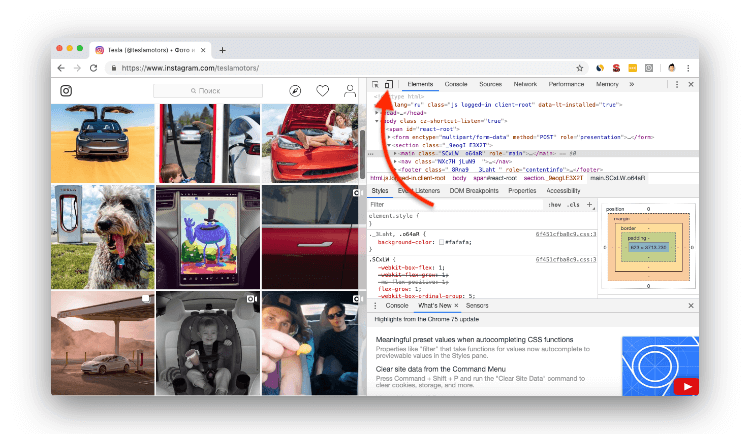This screenshot has width=750, height=434.
Task: Collapse the body element node
Action: [377, 121]
